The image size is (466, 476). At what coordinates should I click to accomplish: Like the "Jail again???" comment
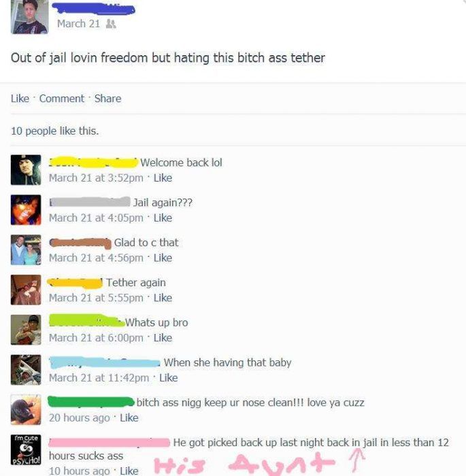163,218
